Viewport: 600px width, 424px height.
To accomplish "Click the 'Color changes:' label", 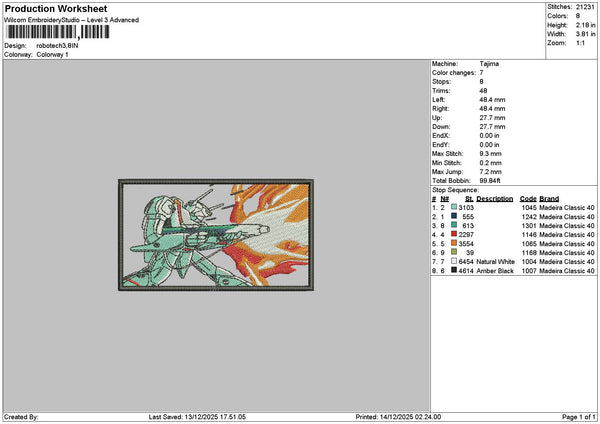I will 454,73.
